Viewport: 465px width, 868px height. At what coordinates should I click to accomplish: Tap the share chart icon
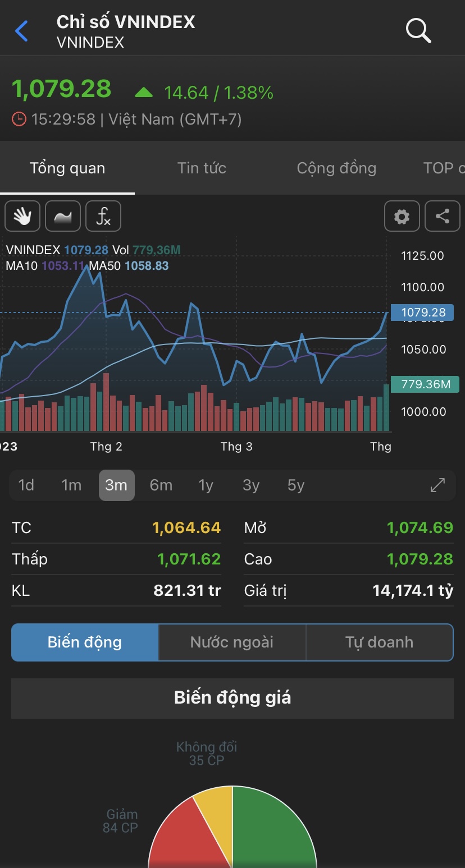coord(443,216)
